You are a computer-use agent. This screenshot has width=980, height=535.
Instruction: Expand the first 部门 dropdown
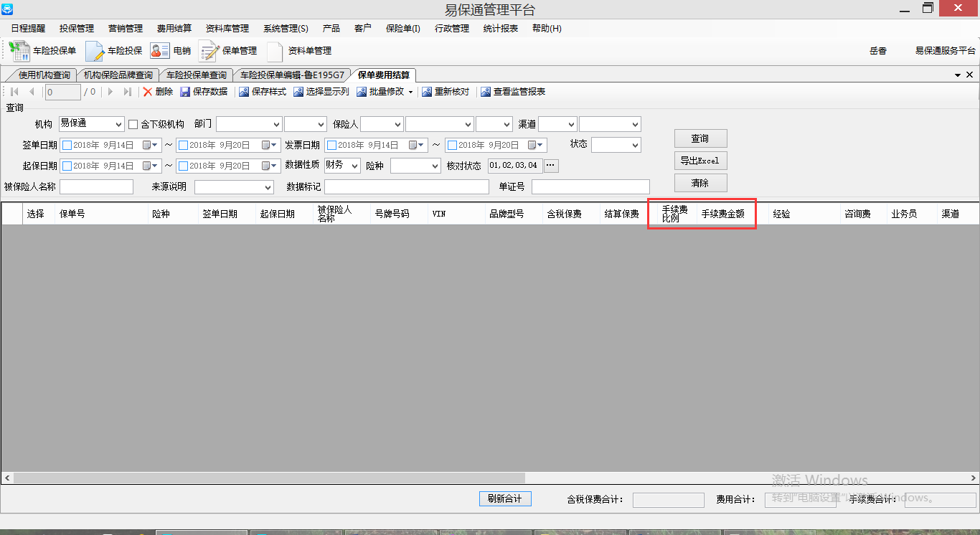(248, 124)
